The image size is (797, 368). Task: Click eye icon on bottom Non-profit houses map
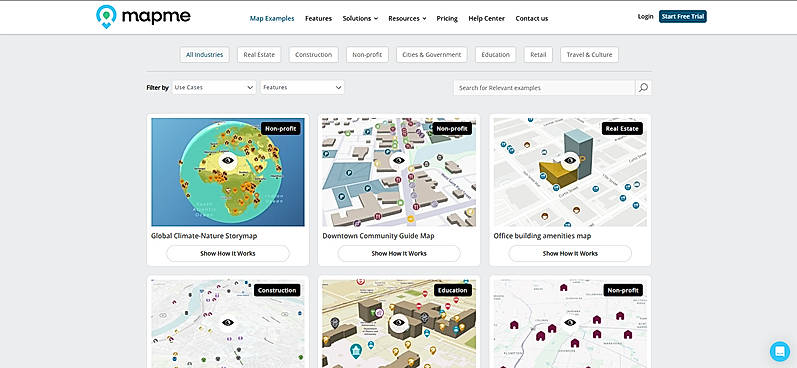pyautogui.click(x=570, y=322)
